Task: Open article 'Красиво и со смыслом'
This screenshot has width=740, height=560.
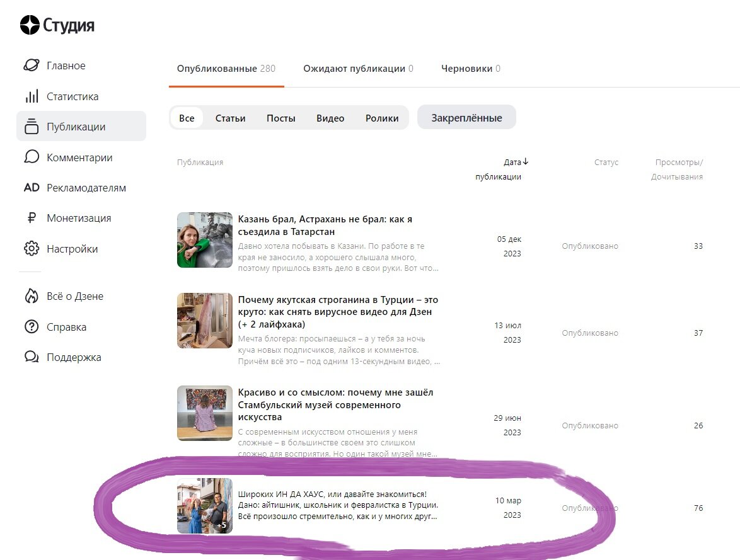Action: 335,404
